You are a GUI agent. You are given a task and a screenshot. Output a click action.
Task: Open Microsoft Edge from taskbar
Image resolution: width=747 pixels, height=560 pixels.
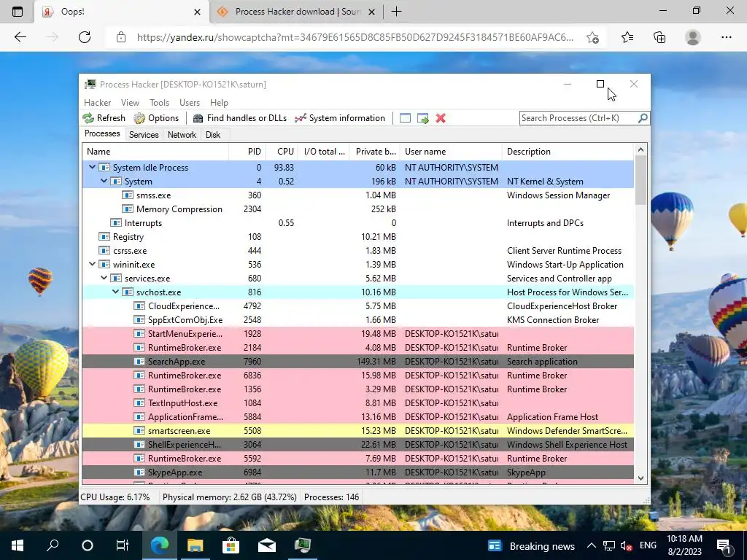coord(160,545)
